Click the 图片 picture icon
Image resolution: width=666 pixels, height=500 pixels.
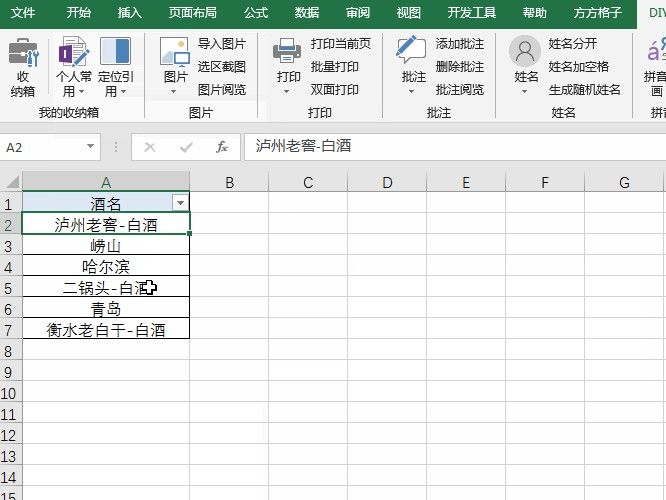(175, 52)
